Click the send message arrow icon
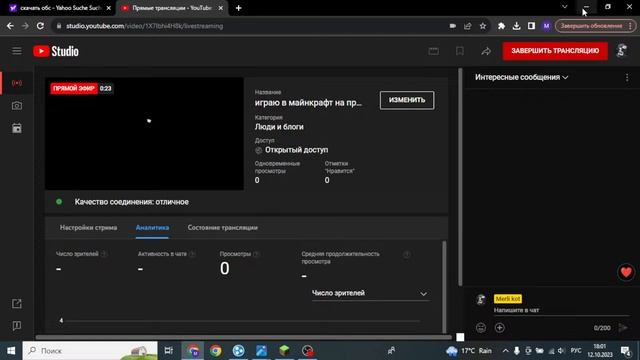 click(x=623, y=327)
